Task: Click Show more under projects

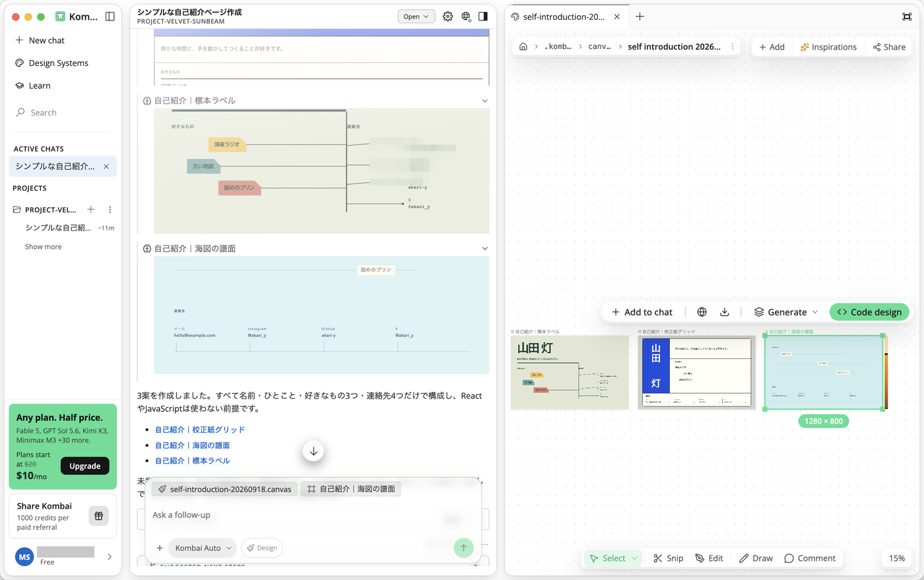Action: [44, 247]
